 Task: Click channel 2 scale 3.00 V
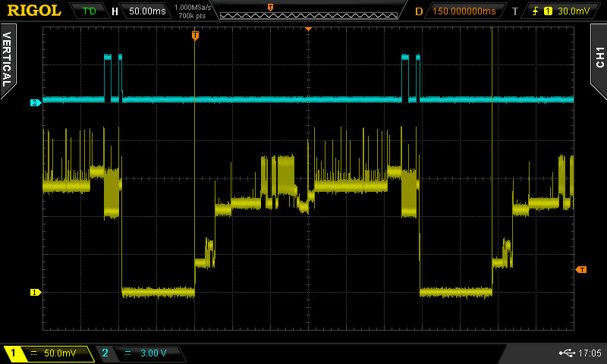(x=153, y=353)
